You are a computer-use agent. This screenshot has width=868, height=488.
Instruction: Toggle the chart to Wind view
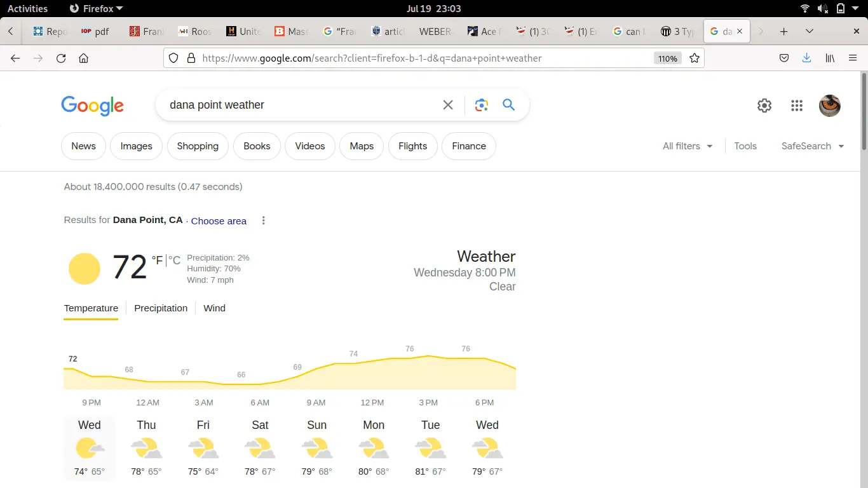tap(214, 308)
